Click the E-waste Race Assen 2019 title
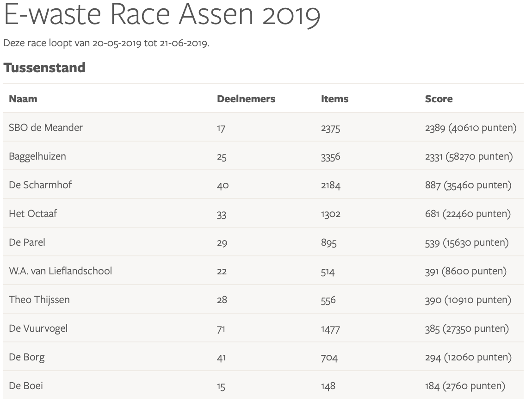The image size is (532, 409). [x=161, y=15]
